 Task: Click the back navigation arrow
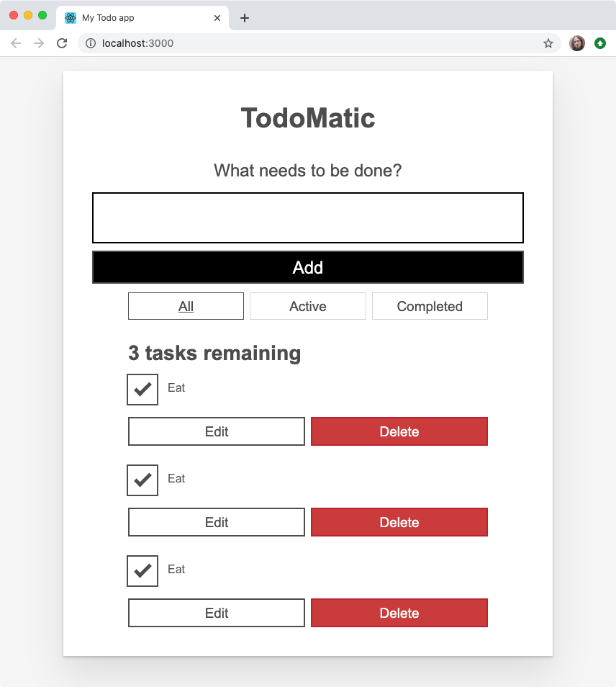[16, 43]
